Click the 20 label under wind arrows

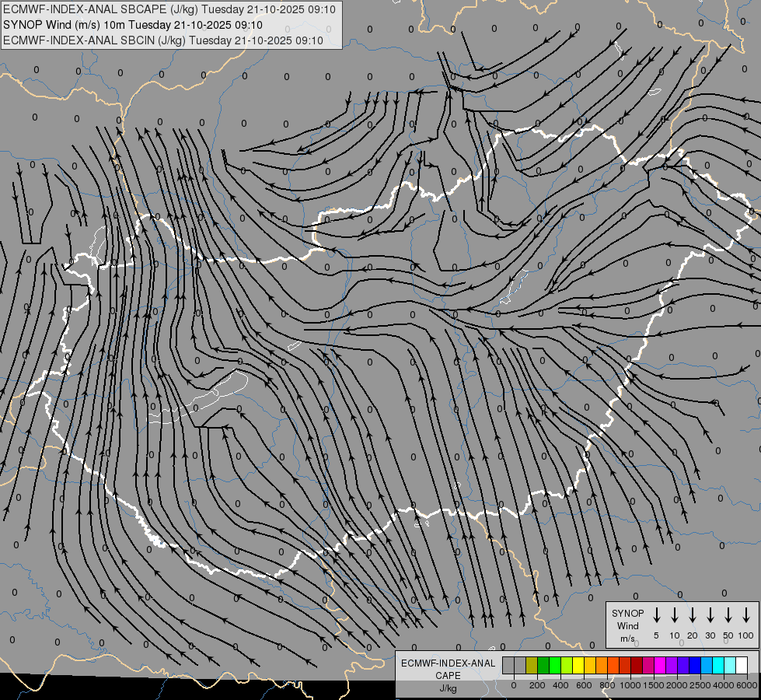point(692,635)
